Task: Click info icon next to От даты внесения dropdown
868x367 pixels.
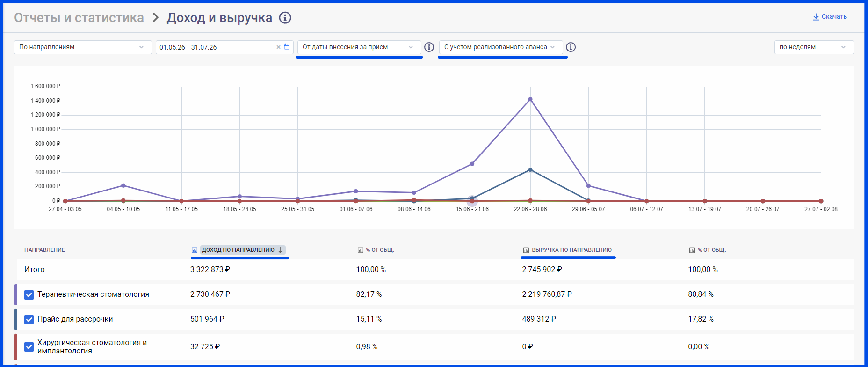Action: [x=429, y=47]
